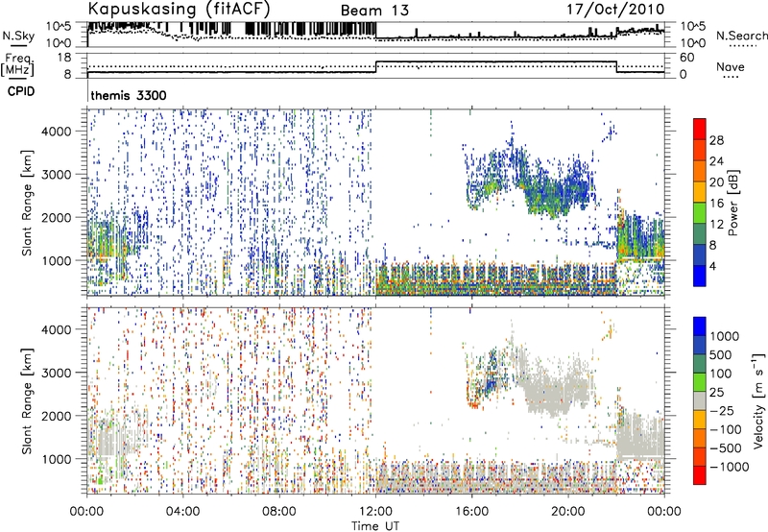The height and width of the screenshot is (532, 768).
Task: Click the '-500' tick on velocity colorbar
Action: (726, 447)
